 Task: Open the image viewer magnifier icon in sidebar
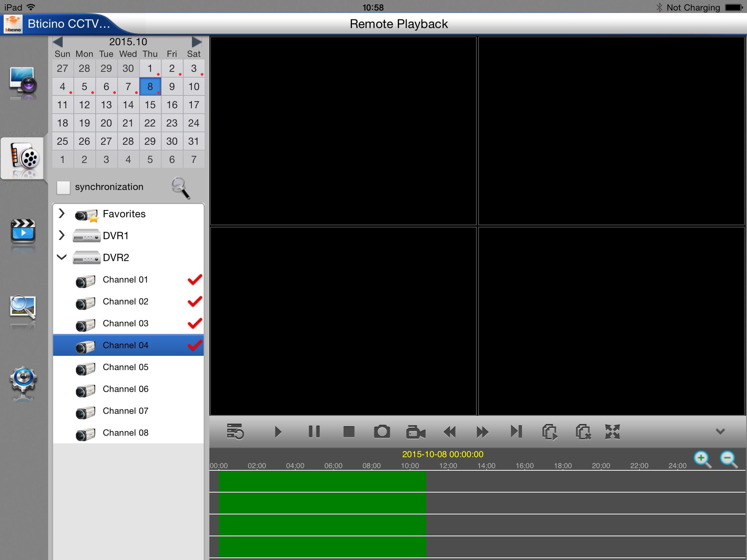[23, 308]
